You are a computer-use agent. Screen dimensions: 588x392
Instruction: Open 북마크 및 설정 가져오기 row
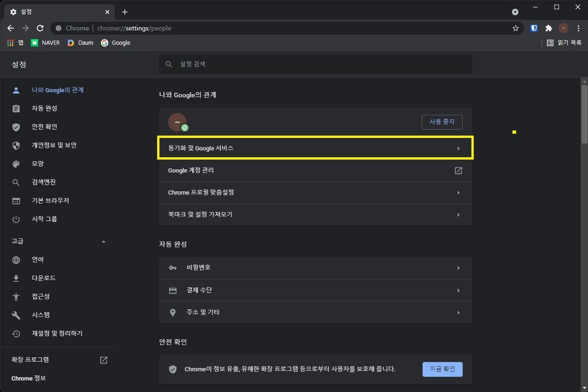[316, 214]
